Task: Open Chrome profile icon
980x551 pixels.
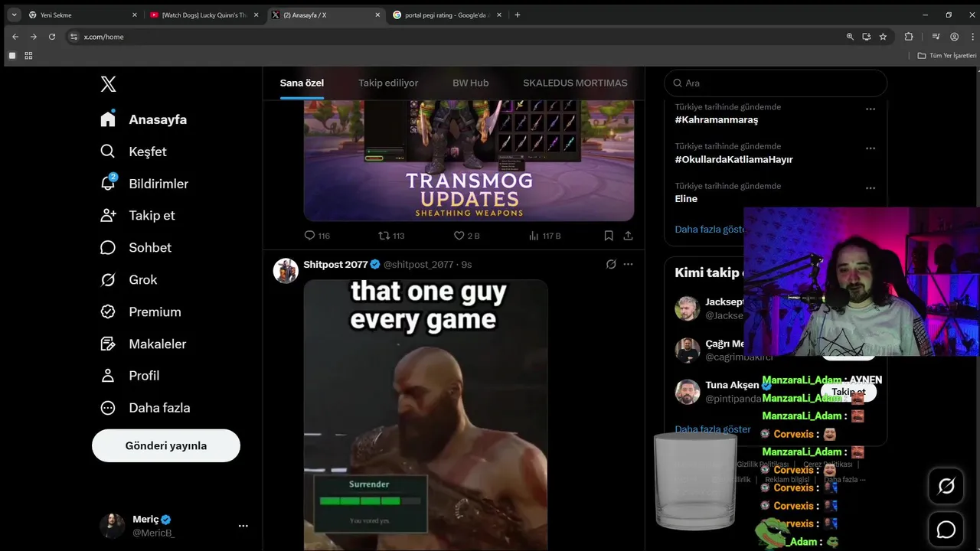Action: (x=954, y=37)
